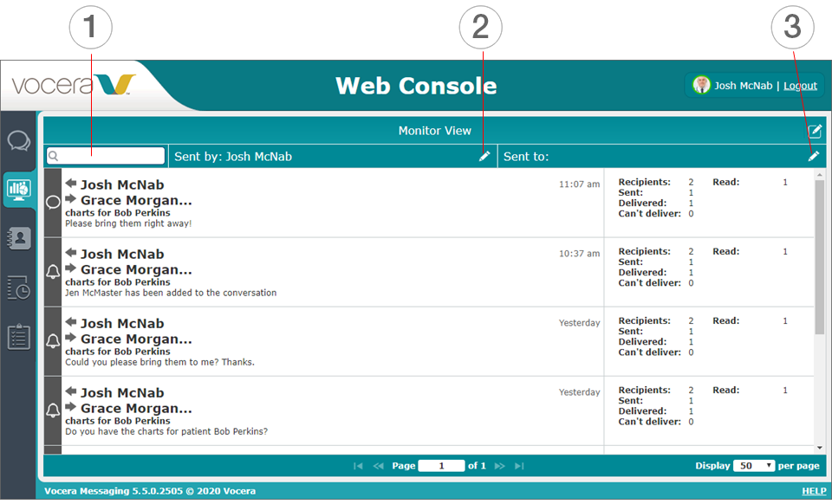Open the 'Display 50 per page' dropdown
The image size is (832, 504).
click(x=754, y=465)
